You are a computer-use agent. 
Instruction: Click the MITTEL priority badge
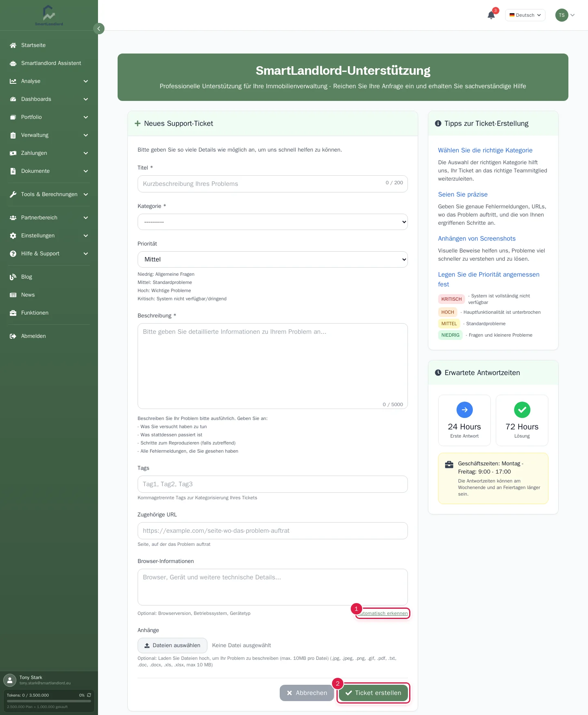coord(449,324)
